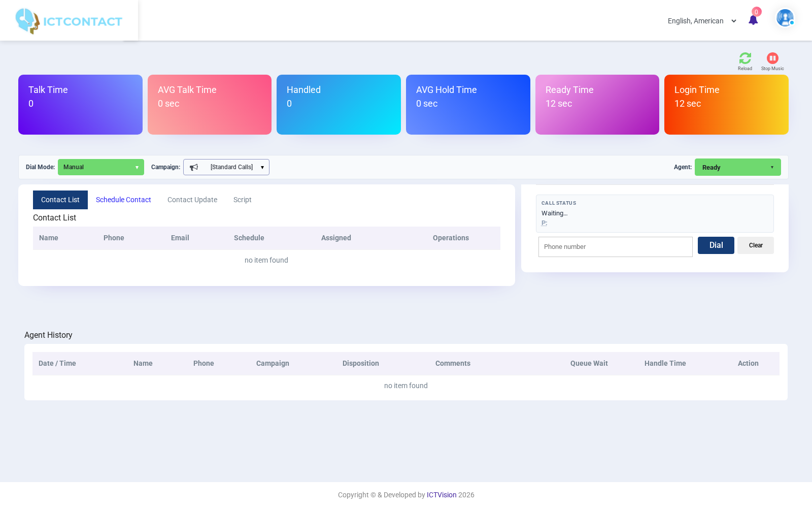Select the Contact Update tab
This screenshot has width=812, height=508.
(x=192, y=200)
